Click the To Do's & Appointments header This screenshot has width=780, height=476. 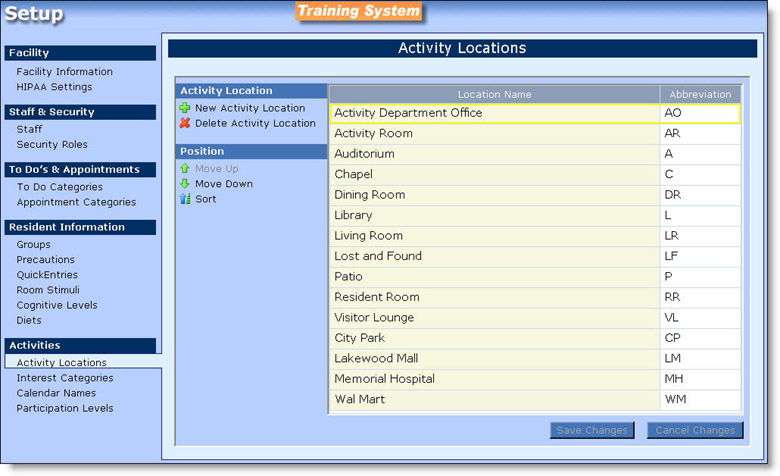[x=80, y=170]
